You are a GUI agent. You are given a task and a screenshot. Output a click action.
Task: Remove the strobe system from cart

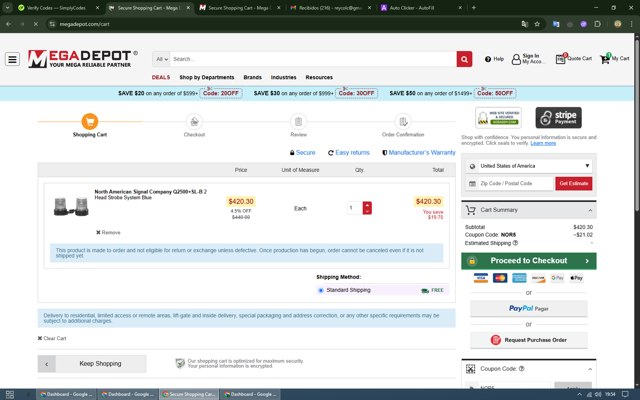point(108,233)
